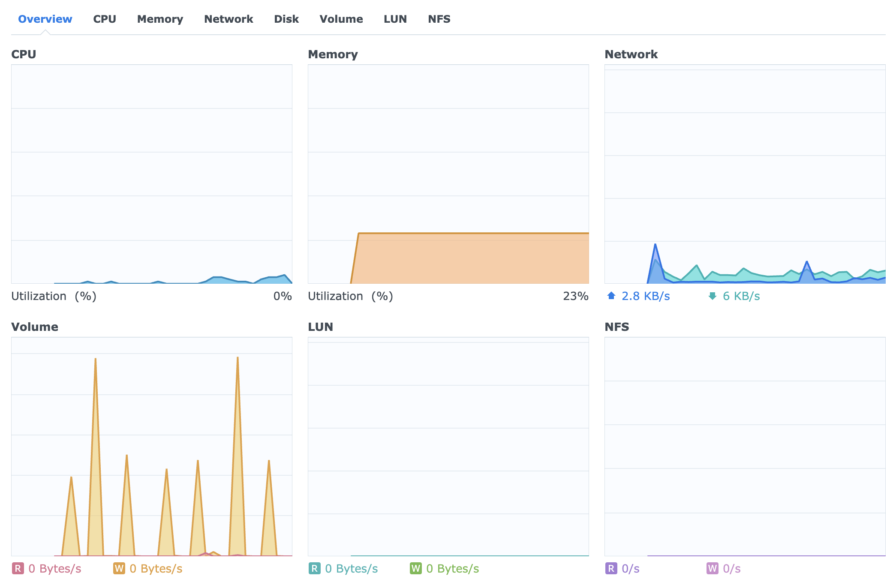Image resolution: width=896 pixels, height=588 pixels.
Task: Click the 2.8 KB/s upload rate label
Action: click(646, 296)
